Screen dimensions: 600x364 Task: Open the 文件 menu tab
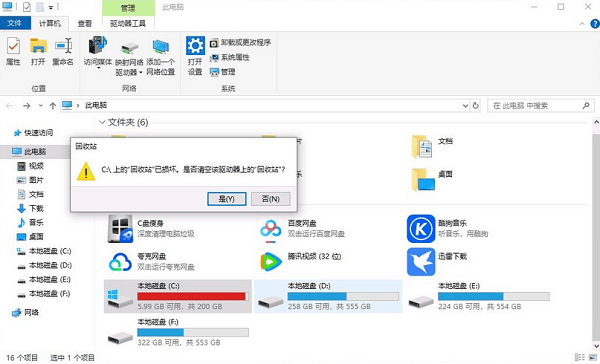[x=14, y=23]
